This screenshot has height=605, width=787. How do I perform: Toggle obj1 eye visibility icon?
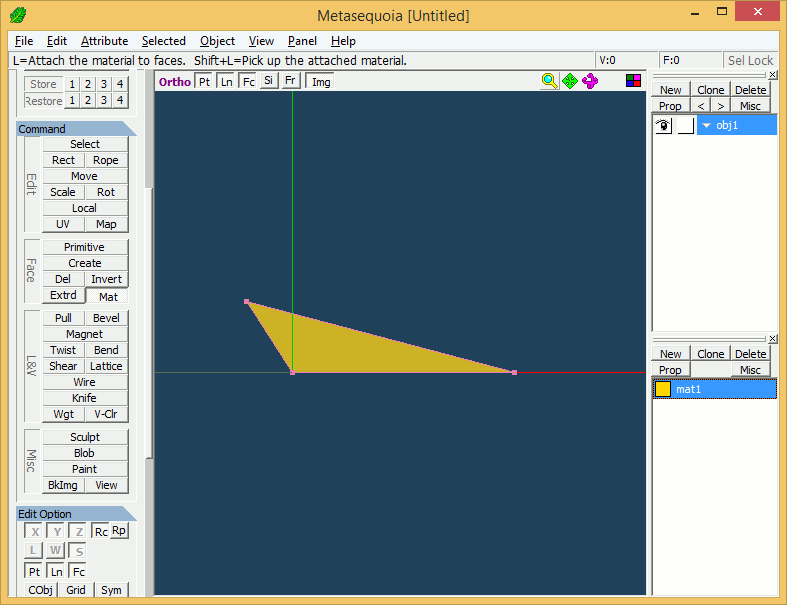pos(663,125)
